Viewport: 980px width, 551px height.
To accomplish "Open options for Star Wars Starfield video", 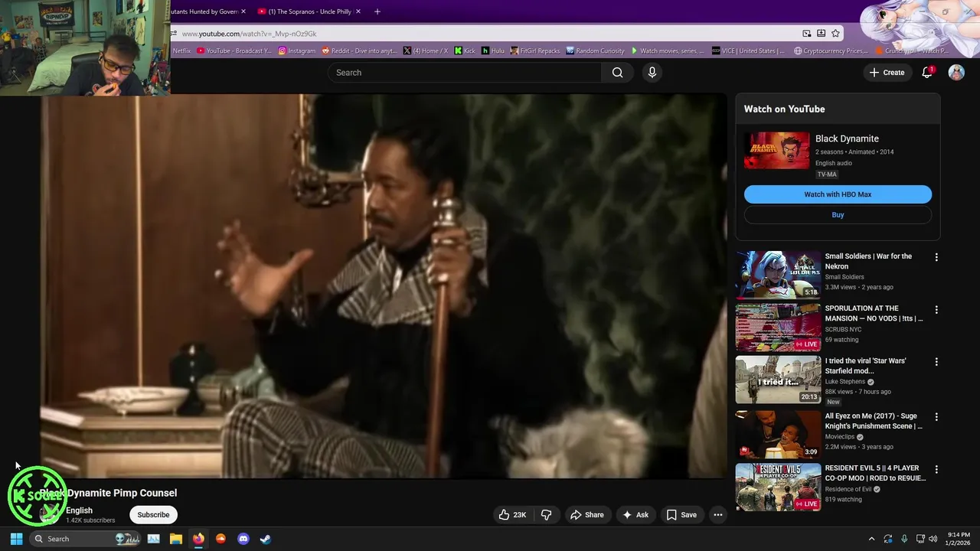I will coord(936,362).
